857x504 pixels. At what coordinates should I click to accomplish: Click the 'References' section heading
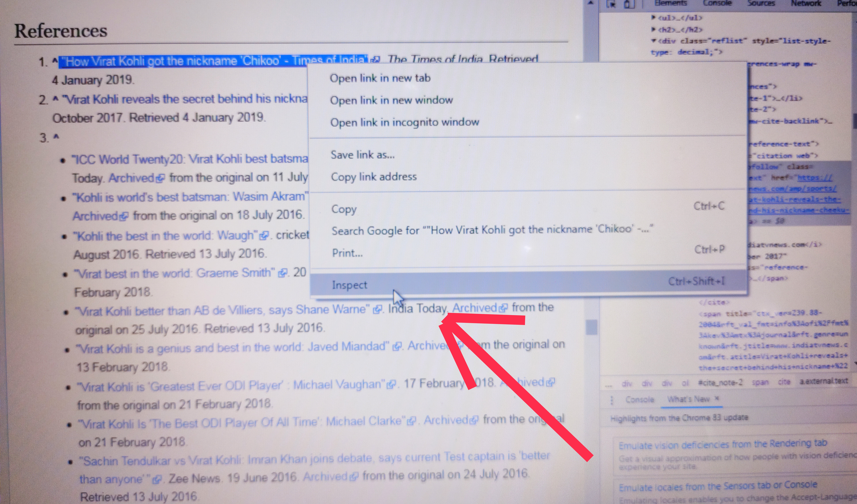(61, 31)
